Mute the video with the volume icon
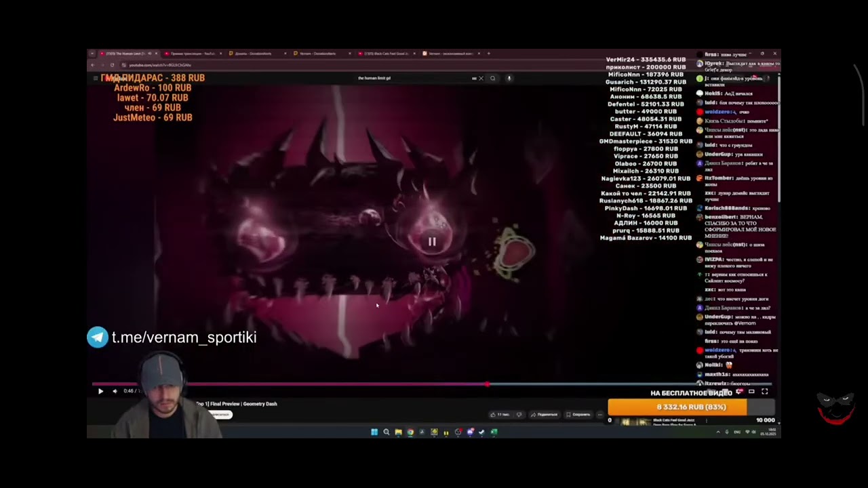The height and width of the screenshot is (488, 868). tap(115, 391)
